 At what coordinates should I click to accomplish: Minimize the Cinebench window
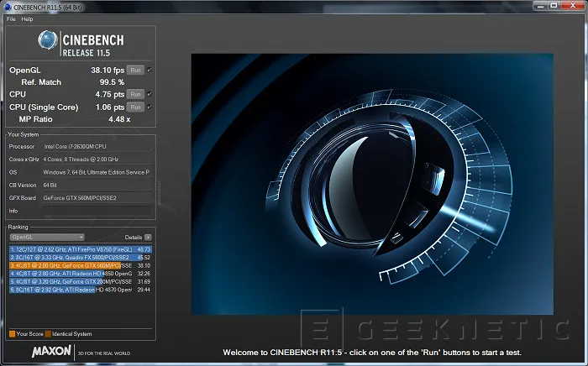[x=540, y=6]
